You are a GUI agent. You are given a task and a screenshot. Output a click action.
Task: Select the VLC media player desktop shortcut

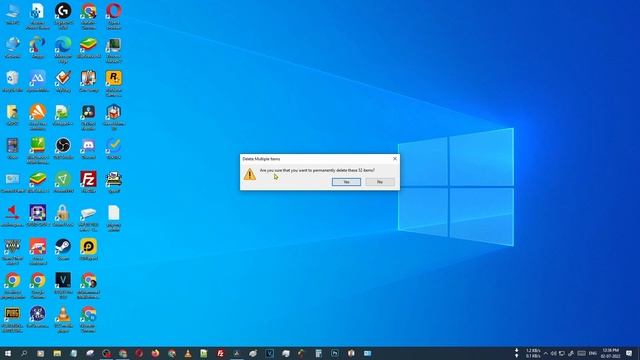(63, 318)
